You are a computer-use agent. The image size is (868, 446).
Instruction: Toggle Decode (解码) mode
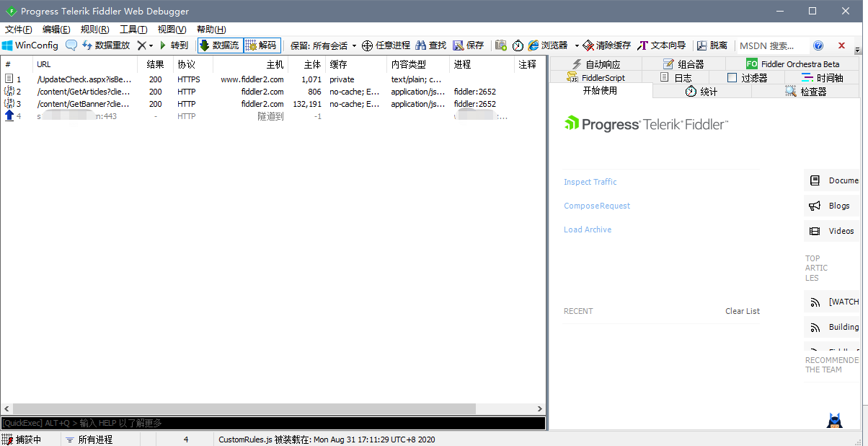click(x=262, y=45)
